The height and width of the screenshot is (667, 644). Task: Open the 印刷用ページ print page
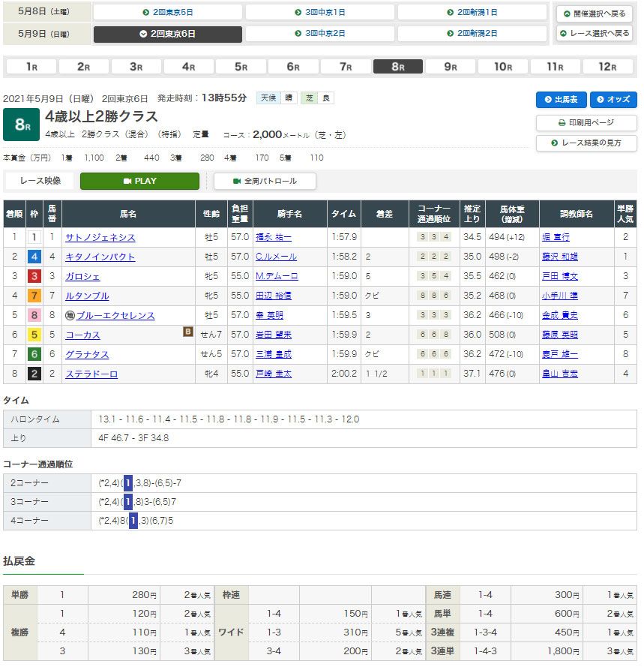click(586, 122)
